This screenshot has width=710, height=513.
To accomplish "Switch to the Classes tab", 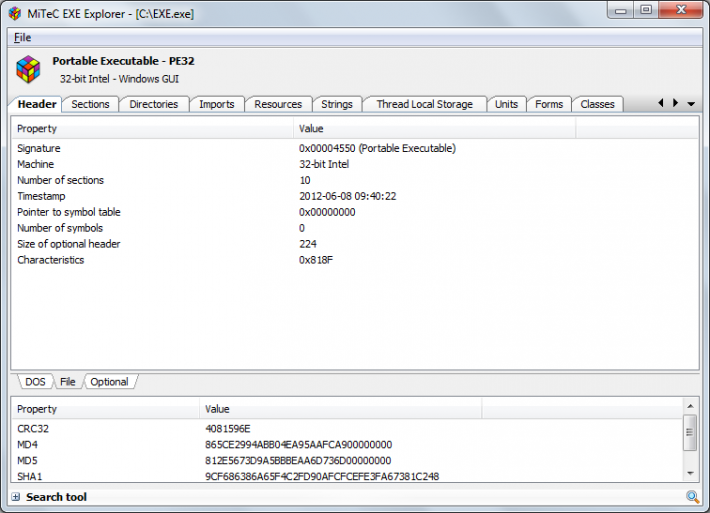I will tap(597, 104).
